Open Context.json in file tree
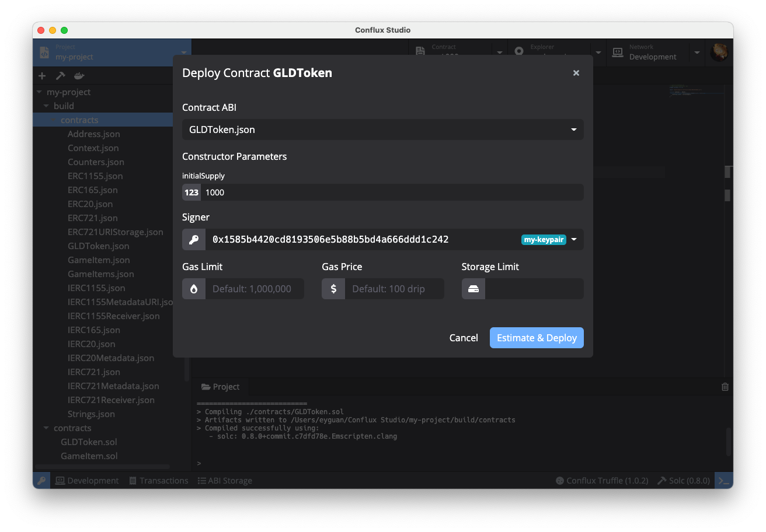 tap(93, 148)
